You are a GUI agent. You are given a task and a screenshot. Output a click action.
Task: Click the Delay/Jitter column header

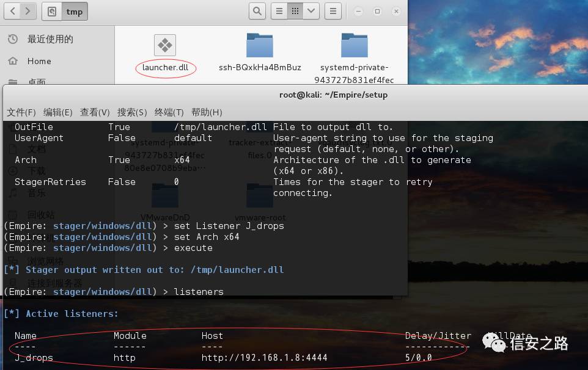click(438, 336)
